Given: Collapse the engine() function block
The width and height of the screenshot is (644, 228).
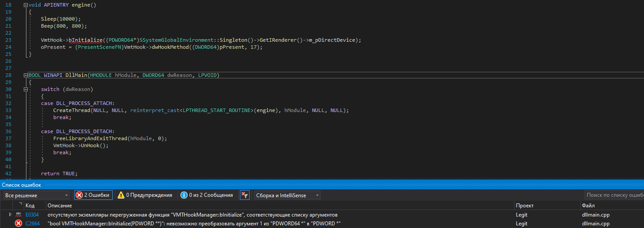Looking at the screenshot, I should [25, 5].
